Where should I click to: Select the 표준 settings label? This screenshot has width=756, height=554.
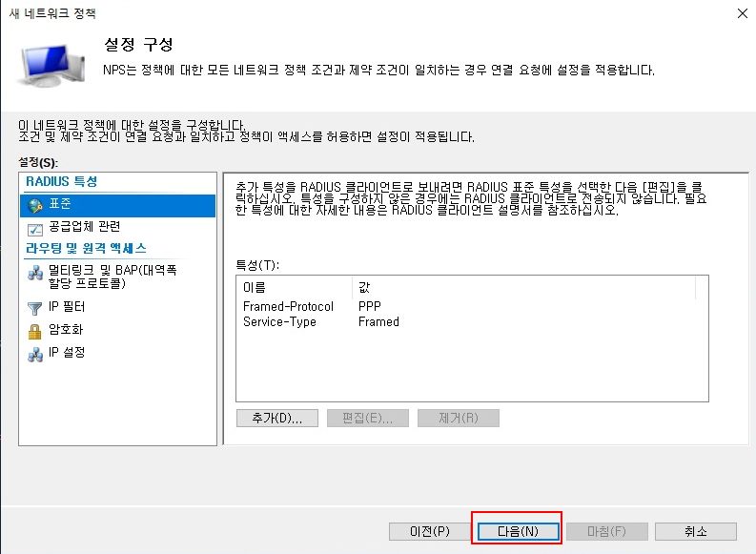pyautogui.click(x=60, y=205)
